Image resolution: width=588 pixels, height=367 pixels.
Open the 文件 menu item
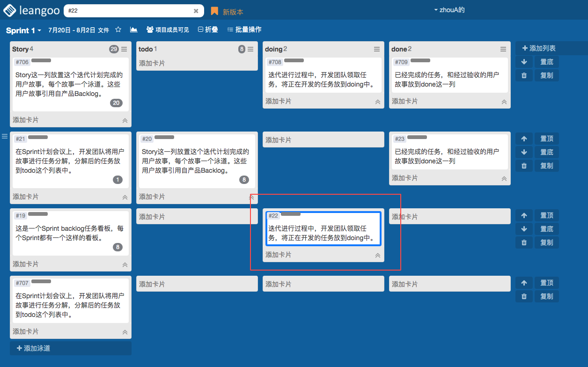[x=103, y=30]
